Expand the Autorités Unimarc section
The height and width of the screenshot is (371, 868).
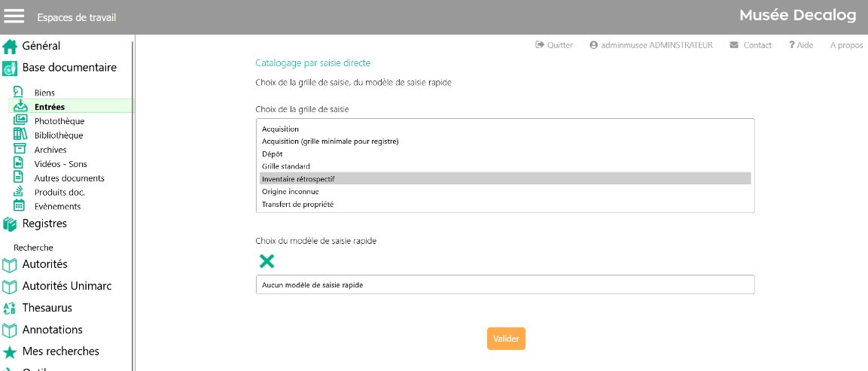pyautogui.click(x=67, y=286)
